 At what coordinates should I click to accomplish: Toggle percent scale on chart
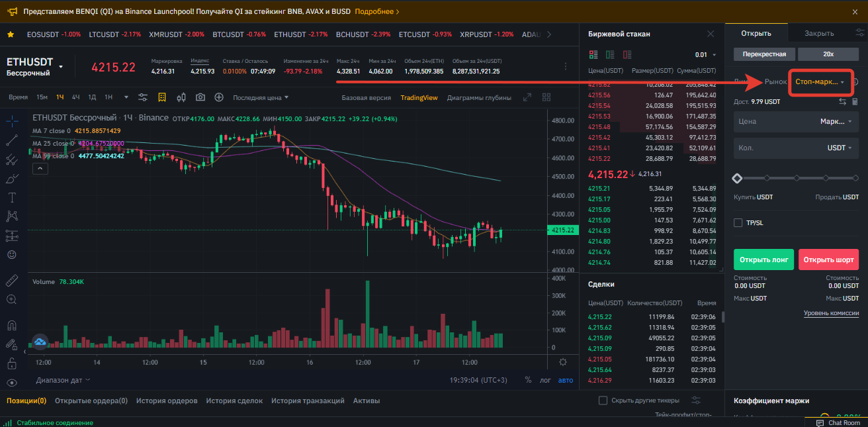coord(528,380)
